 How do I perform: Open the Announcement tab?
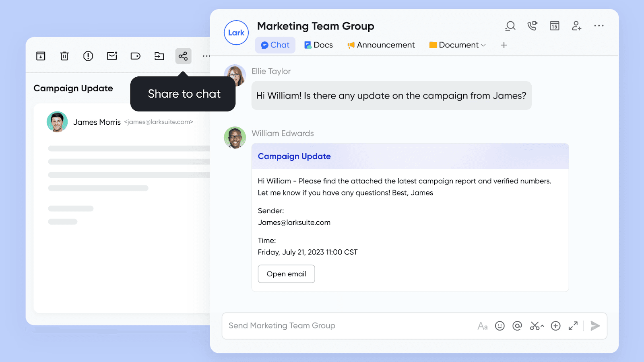click(381, 45)
